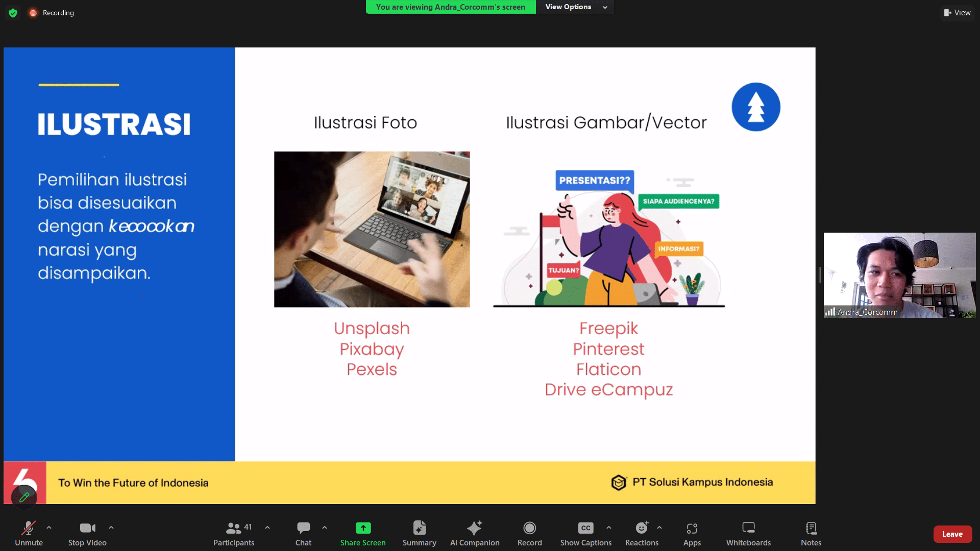This screenshot has width=980, height=551.
Task: Open the Participants panel
Action: click(x=234, y=534)
